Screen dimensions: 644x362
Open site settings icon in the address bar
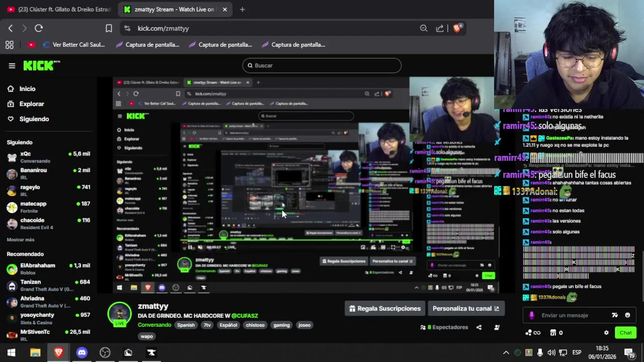(127, 28)
